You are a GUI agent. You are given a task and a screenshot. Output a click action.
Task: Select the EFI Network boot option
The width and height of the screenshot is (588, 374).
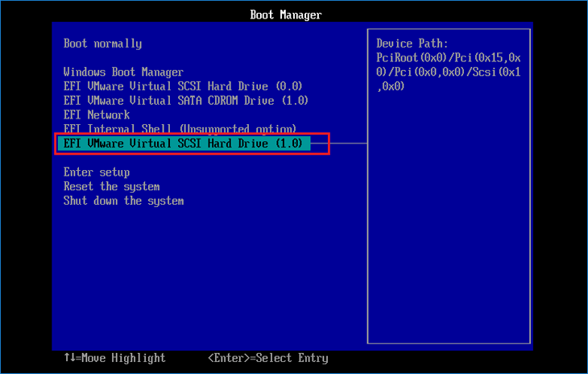(x=97, y=114)
